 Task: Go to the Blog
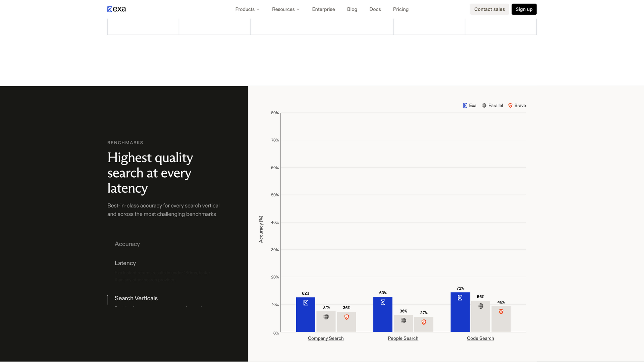click(x=352, y=9)
